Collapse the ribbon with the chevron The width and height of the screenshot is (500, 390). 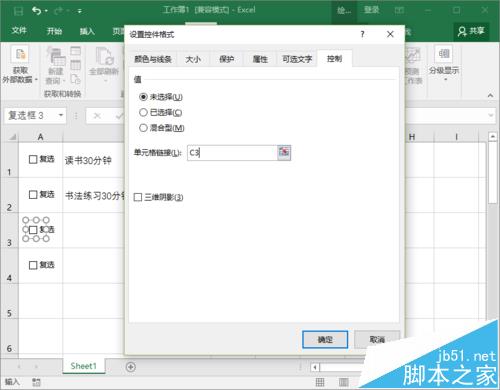click(490, 95)
